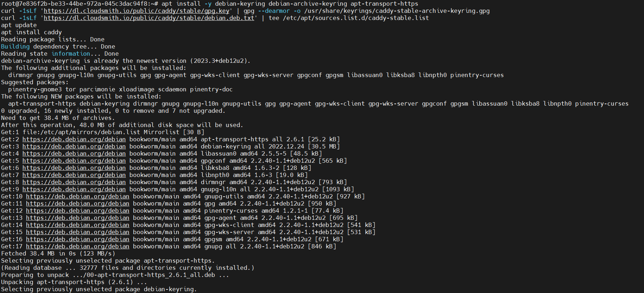The width and height of the screenshot is (644, 293).
Task: Open the debian.deb.txt cloudsmith URL
Action: click(x=149, y=18)
